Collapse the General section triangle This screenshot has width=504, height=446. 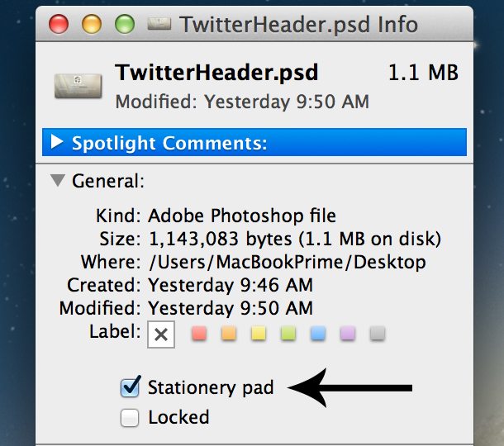[x=58, y=180]
